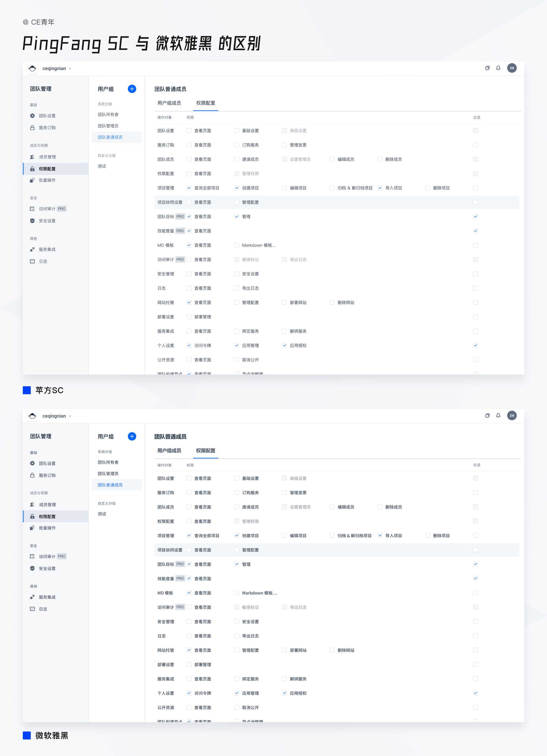Screen dimensions: 547x756
Task: Check 删除网站 checkbox in 苹方SC panel
Action: pos(332,303)
